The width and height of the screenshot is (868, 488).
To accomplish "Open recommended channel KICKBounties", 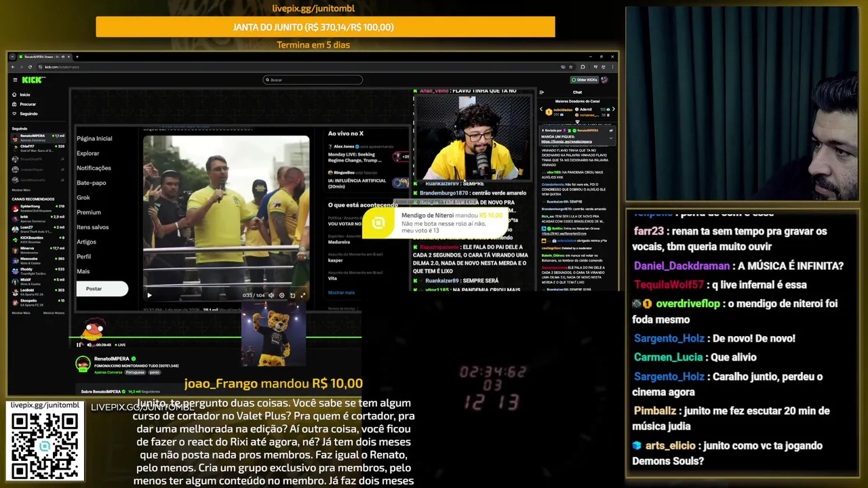I will point(39,239).
